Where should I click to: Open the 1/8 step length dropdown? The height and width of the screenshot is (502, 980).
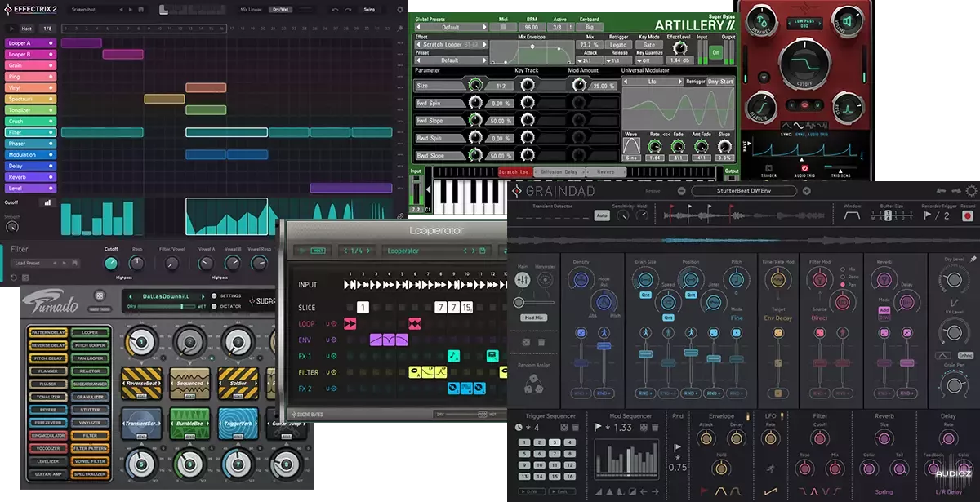(x=46, y=28)
